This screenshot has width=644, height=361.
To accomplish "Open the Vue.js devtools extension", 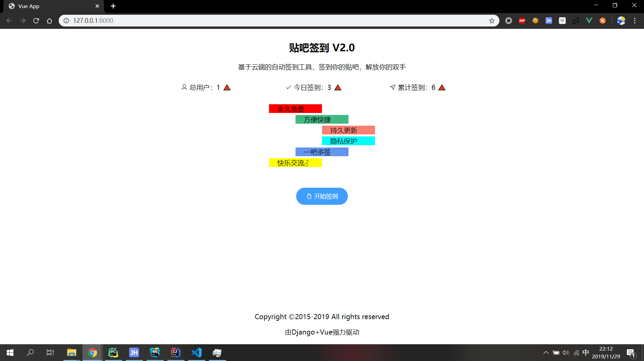I will pos(589,20).
